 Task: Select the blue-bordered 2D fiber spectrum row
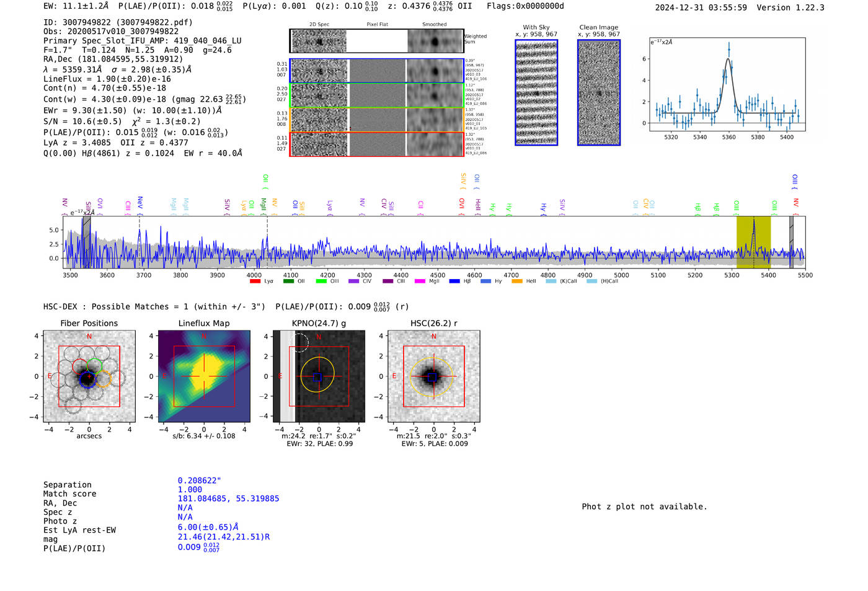[x=377, y=71]
